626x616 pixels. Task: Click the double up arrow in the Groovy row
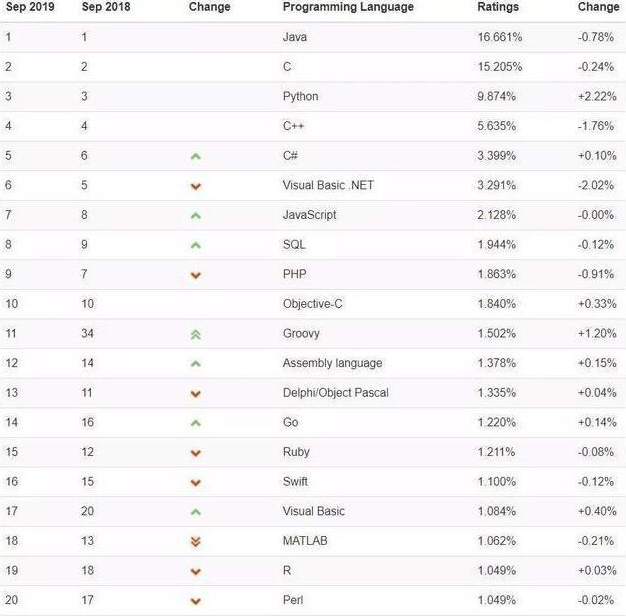pos(196,334)
